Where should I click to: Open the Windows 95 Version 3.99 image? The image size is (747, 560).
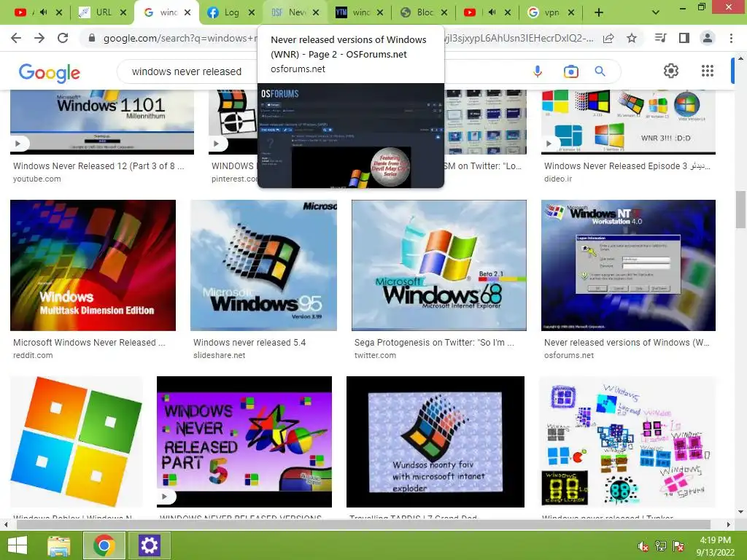pyautogui.click(x=263, y=265)
